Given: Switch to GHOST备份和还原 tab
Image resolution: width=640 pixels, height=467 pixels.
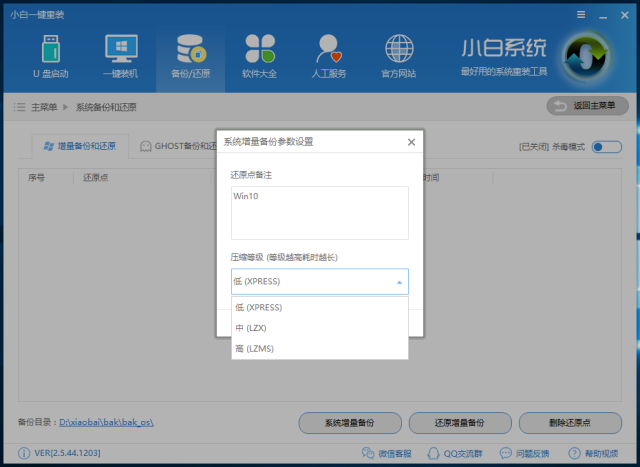Looking at the screenshot, I should [178, 146].
